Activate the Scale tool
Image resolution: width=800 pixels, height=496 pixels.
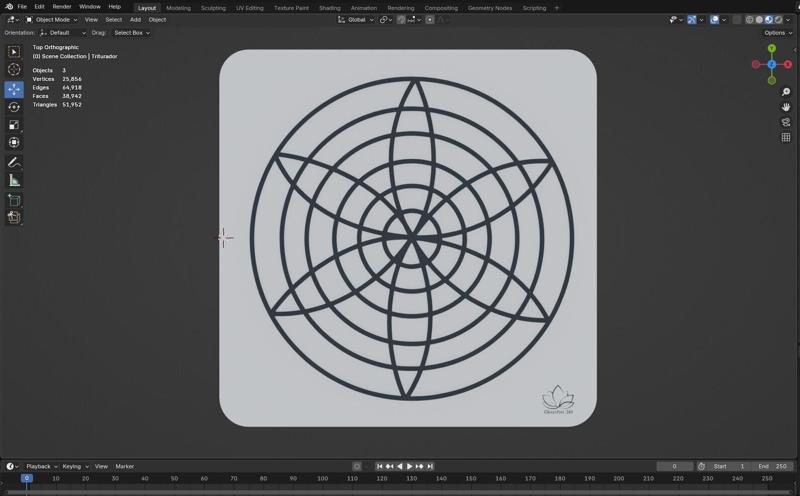click(x=14, y=125)
